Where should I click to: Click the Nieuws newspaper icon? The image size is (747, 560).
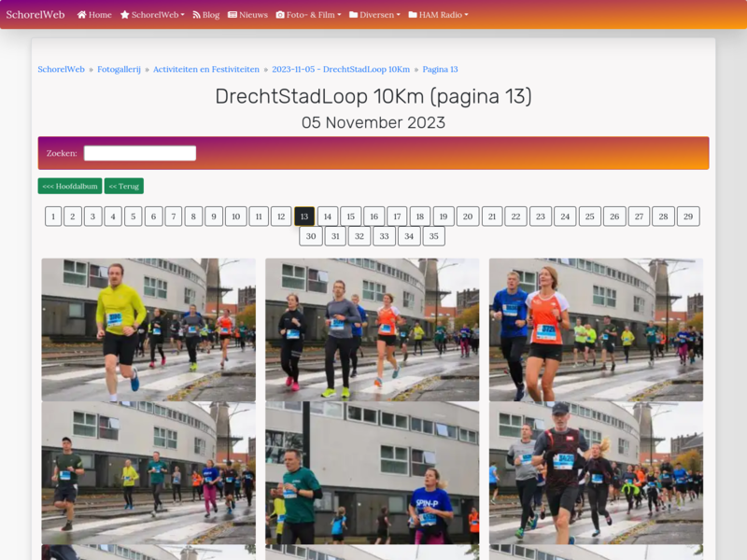pyautogui.click(x=233, y=15)
